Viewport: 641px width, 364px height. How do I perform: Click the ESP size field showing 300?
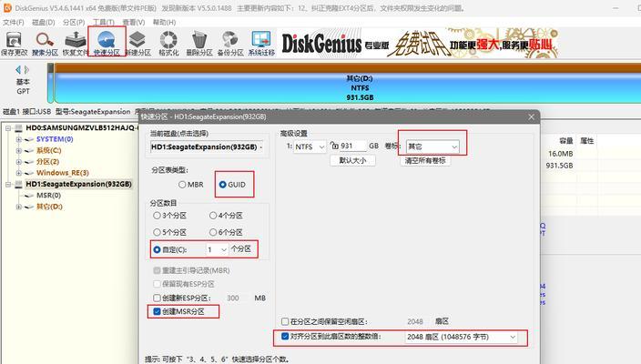[237, 298]
